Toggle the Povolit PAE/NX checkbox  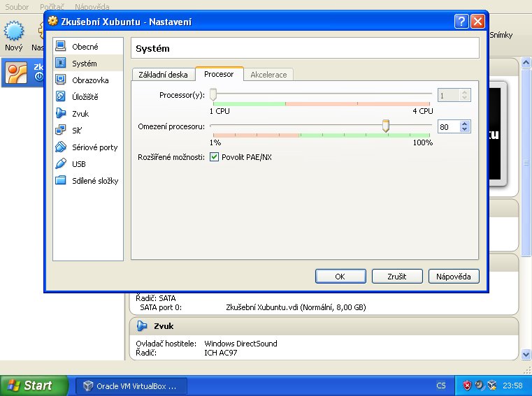(x=214, y=157)
